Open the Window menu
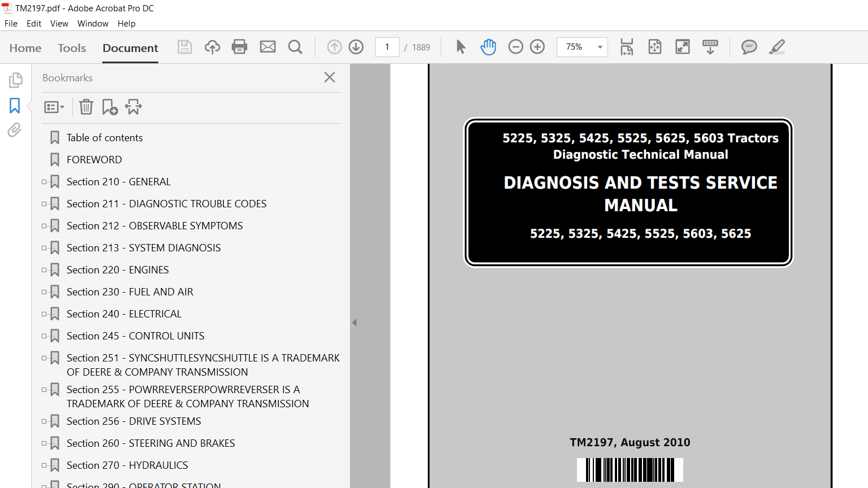Viewport: 868px width, 488px height. [93, 24]
